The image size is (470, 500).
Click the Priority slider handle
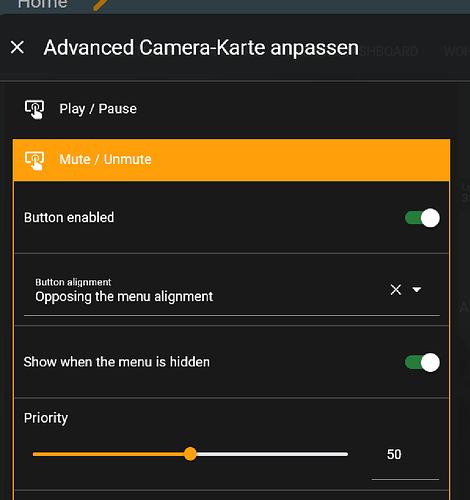tap(190, 454)
